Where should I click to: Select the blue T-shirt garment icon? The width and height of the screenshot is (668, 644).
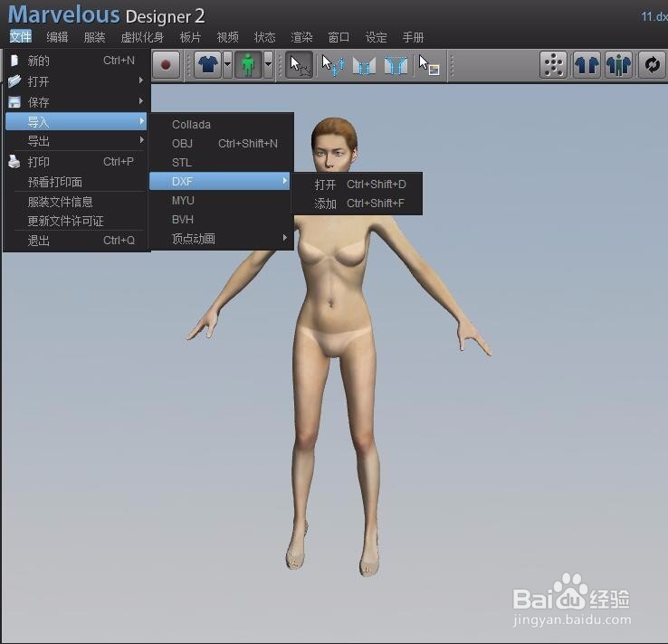coord(208,65)
